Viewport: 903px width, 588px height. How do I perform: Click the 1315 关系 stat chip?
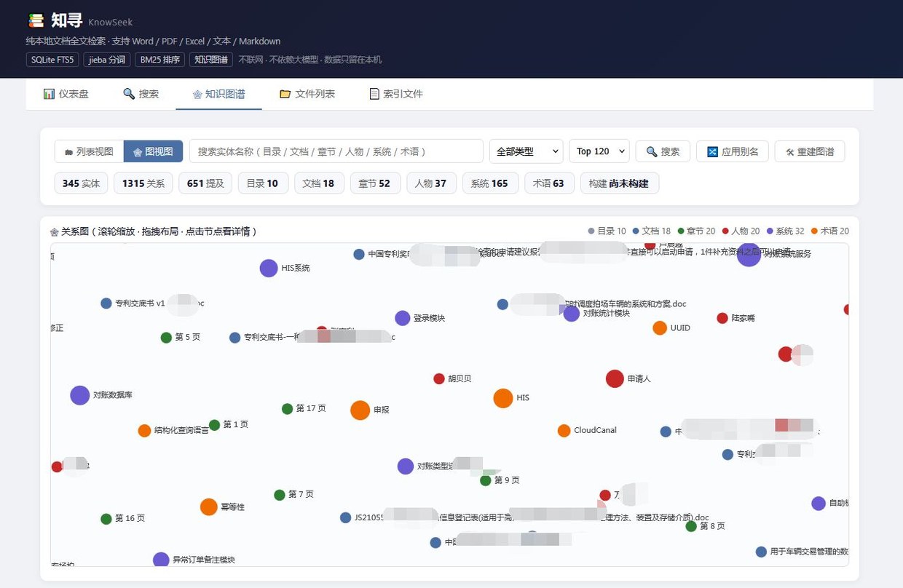pyautogui.click(x=143, y=183)
